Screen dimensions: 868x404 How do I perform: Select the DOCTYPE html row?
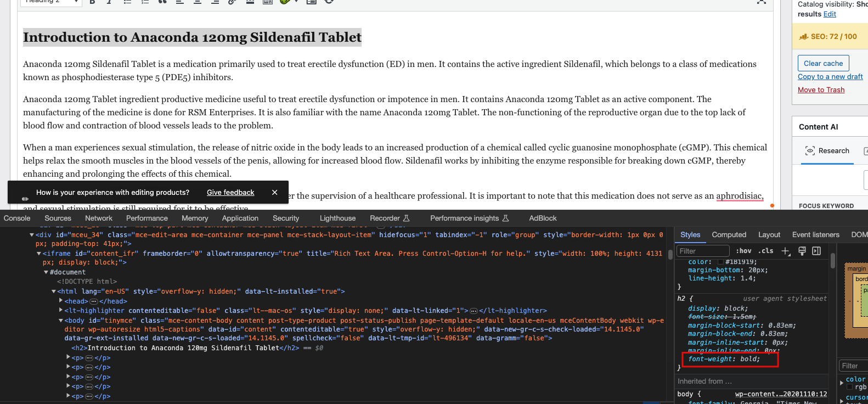(87, 282)
